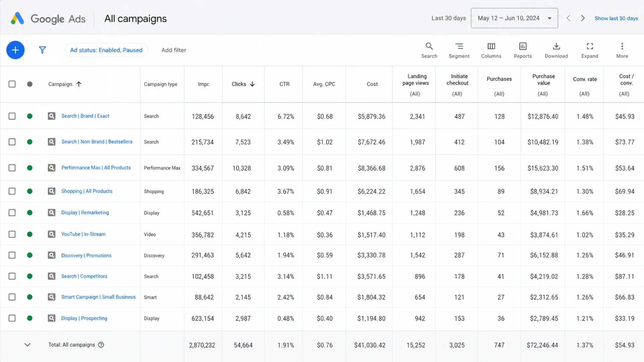Screen dimensions: 644x362
Task: Open Reports from the toolbar
Action: coord(523,50)
